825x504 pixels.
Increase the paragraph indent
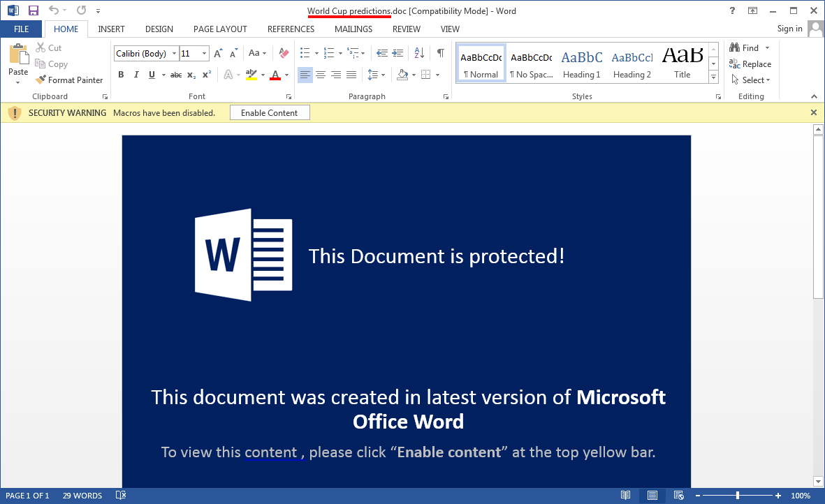[x=397, y=53]
